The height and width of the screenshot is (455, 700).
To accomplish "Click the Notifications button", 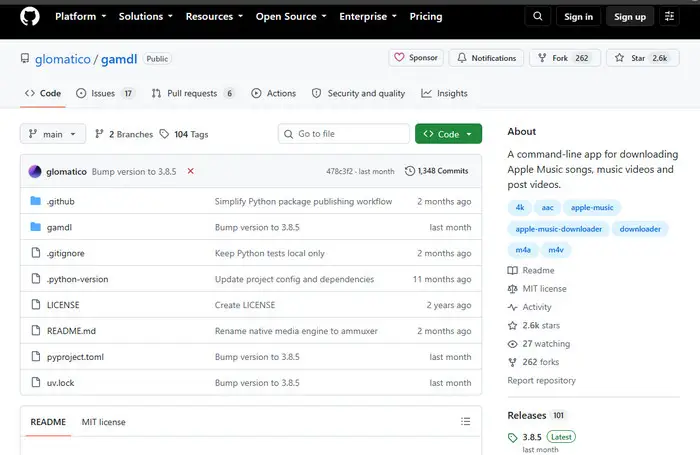I will click(486, 58).
